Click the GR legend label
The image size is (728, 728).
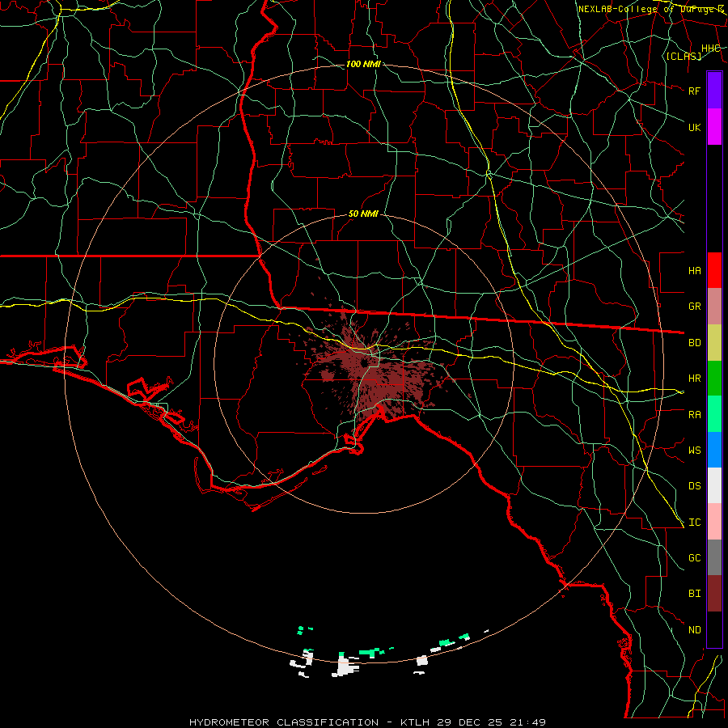[694, 307]
